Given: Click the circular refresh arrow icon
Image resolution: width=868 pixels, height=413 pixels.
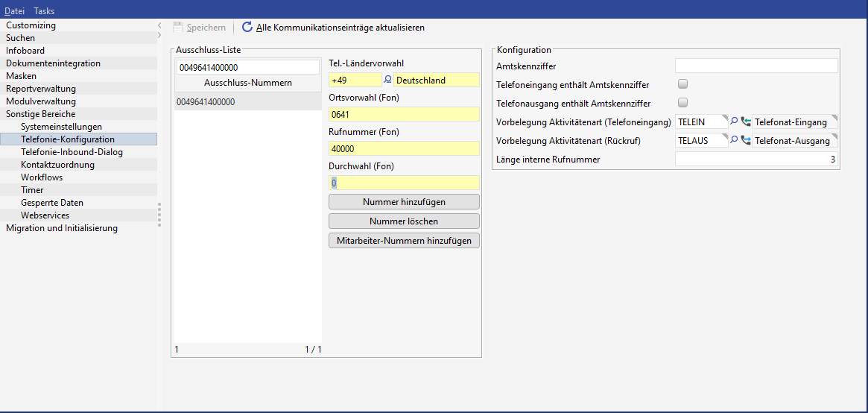Looking at the screenshot, I should [x=247, y=28].
